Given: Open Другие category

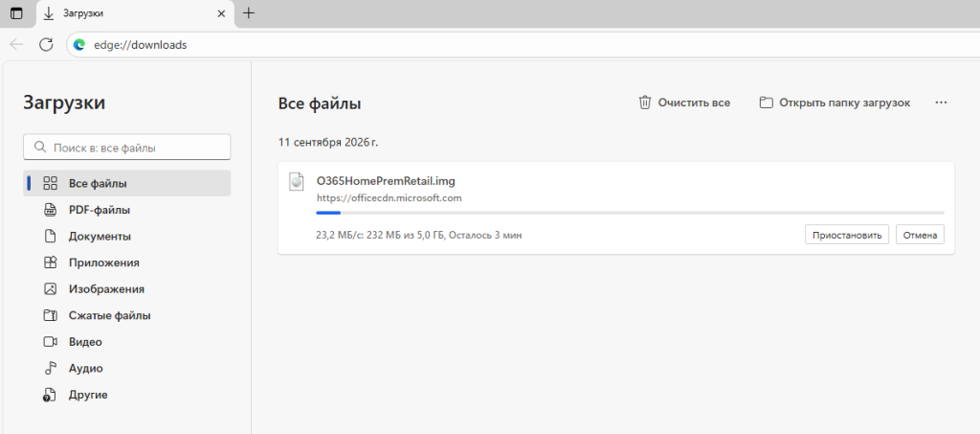Looking at the screenshot, I should 127,395.
